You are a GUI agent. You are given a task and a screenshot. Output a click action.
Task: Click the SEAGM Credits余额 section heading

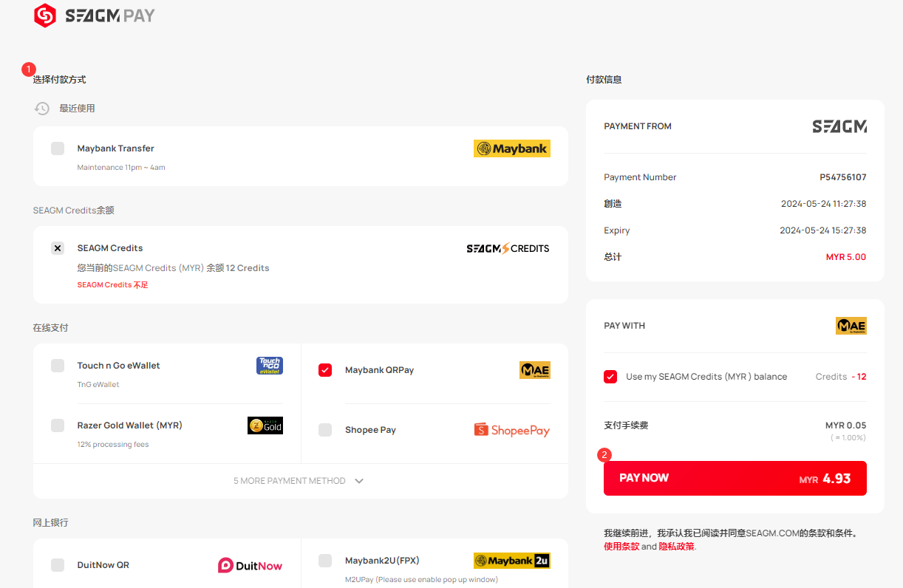[x=74, y=211]
